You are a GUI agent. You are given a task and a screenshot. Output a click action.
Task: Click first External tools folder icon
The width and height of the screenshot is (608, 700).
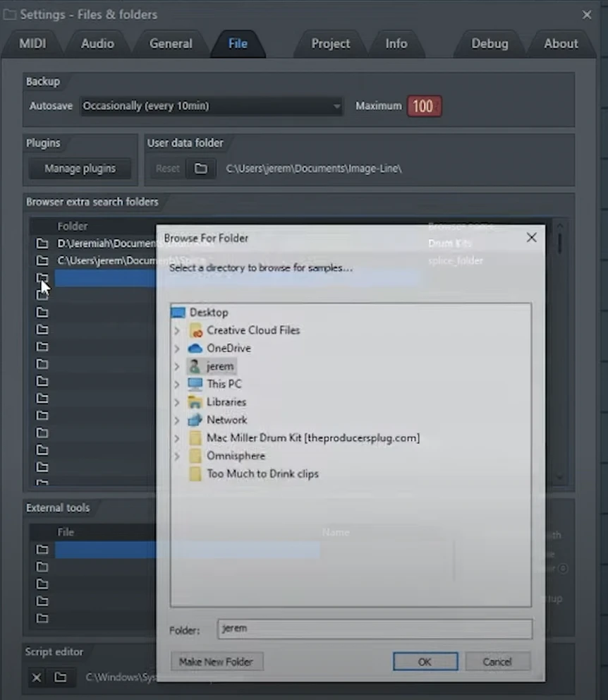[42, 550]
